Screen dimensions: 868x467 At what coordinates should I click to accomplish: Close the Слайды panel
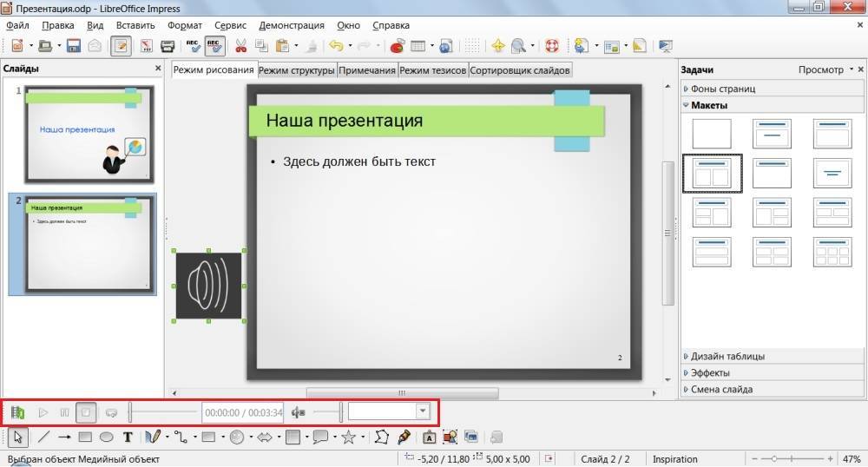[x=158, y=68]
